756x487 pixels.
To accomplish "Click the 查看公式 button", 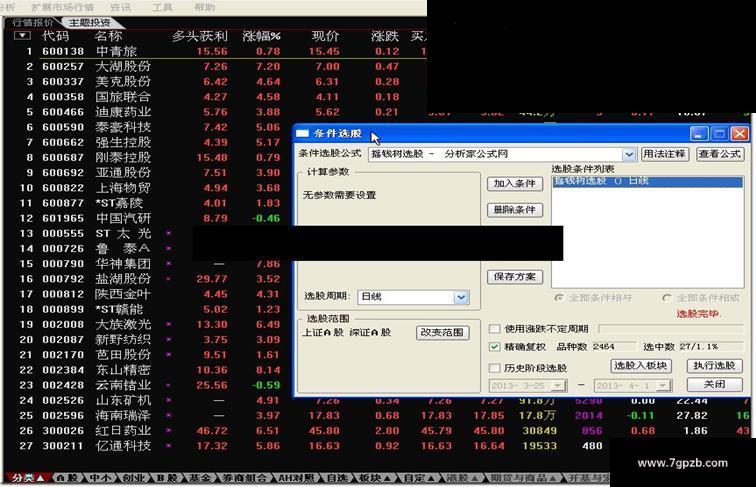I will [x=720, y=154].
